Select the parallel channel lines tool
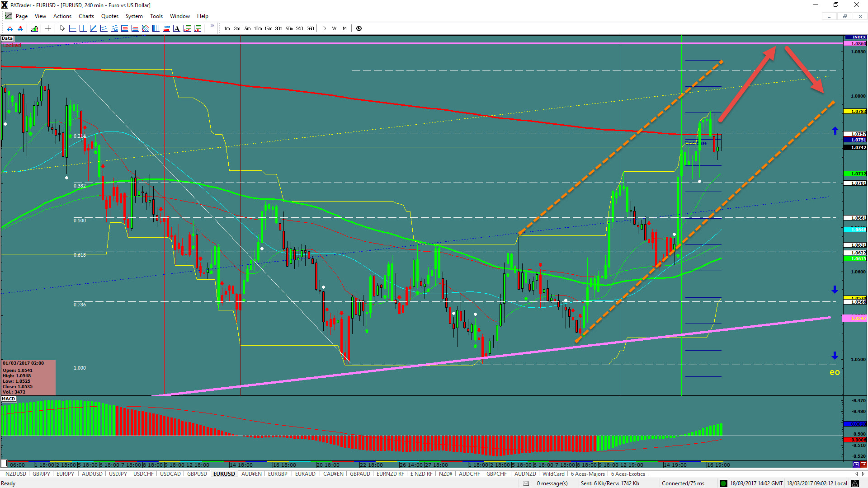The height and width of the screenshot is (488, 868). click(104, 28)
